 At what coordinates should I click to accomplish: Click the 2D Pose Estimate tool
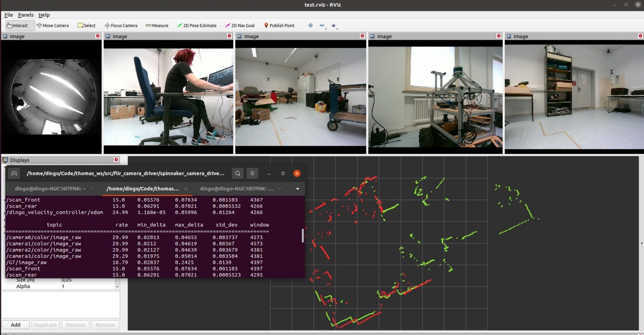[x=197, y=26]
